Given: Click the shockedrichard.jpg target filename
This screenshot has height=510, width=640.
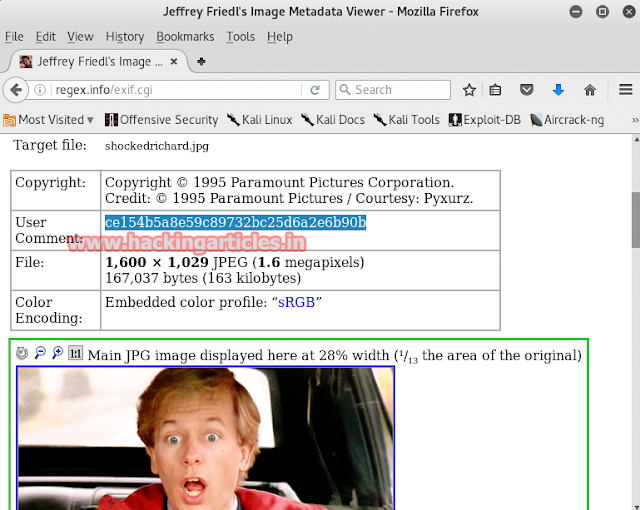Looking at the screenshot, I should [x=157, y=146].
